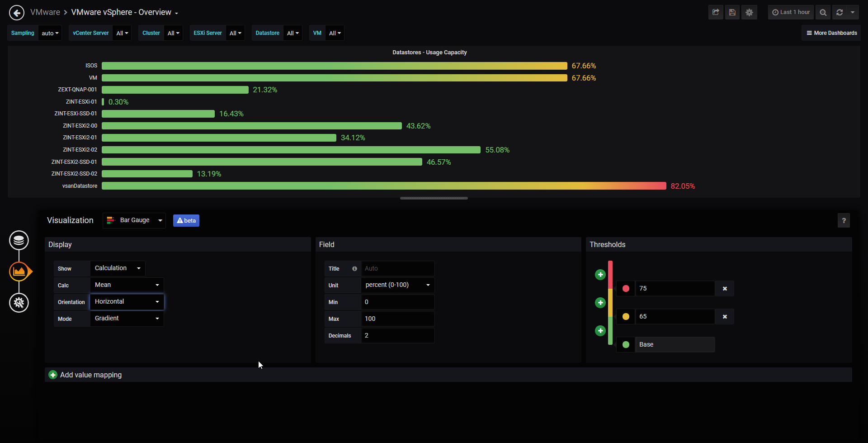Open the Orientation Horizontal dropdown
The image size is (868, 443).
pyautogui.click(x=127, y=302)
